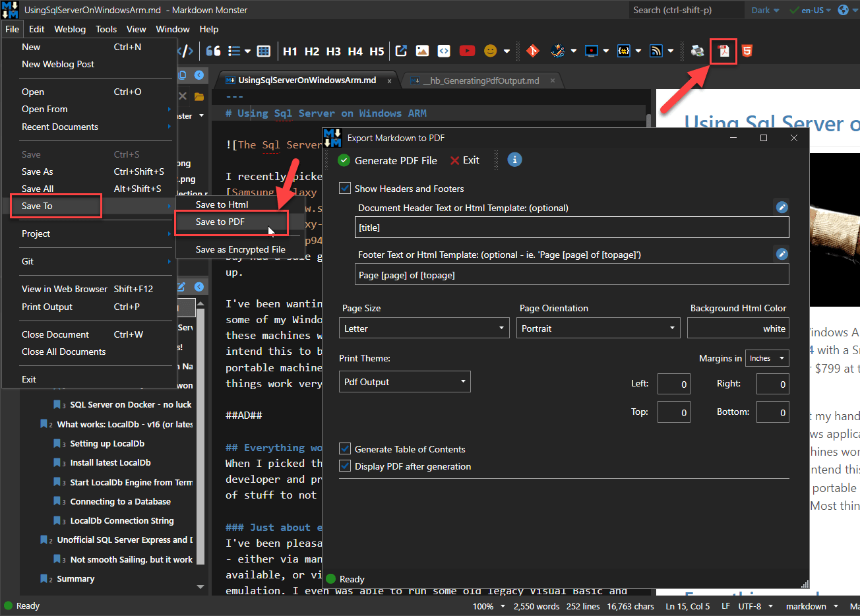Toggle Generate Table of Contents checkbox

[345, 448]
